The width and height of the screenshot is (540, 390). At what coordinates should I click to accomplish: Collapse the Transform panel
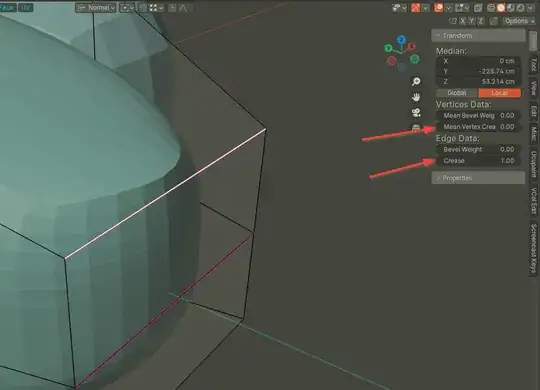pos(478,35)
